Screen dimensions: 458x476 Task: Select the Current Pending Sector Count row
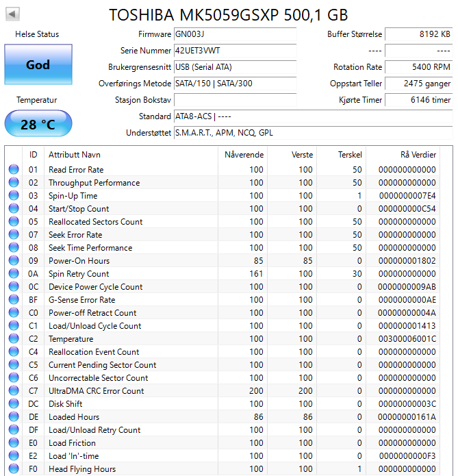pyautogui.click(x=102, y=365)
